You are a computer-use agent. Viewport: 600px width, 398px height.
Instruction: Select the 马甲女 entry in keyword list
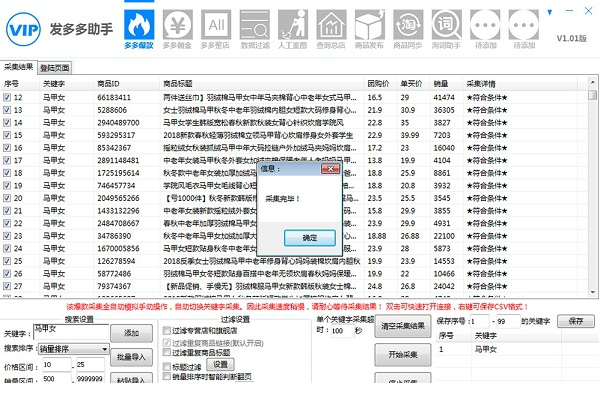pos(485,349)
